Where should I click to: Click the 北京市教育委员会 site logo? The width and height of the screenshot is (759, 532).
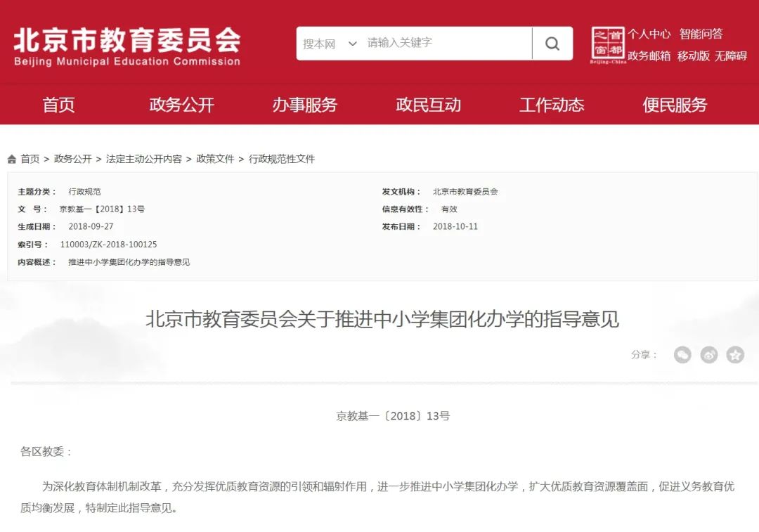[126, 46]
